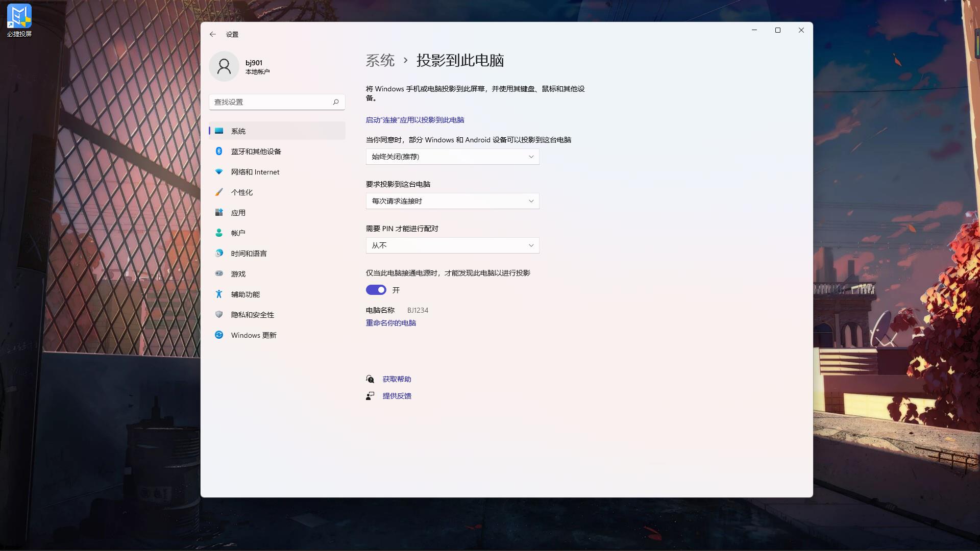Open the 每次请求连接时 dropdown
The image size is (980, 551).
click(452, 201)
